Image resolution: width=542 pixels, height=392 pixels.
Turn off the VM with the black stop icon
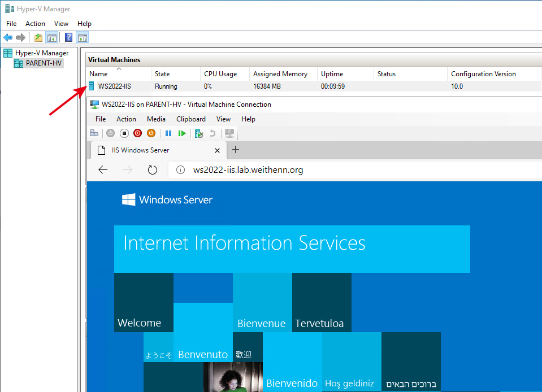tap(124, 133)
